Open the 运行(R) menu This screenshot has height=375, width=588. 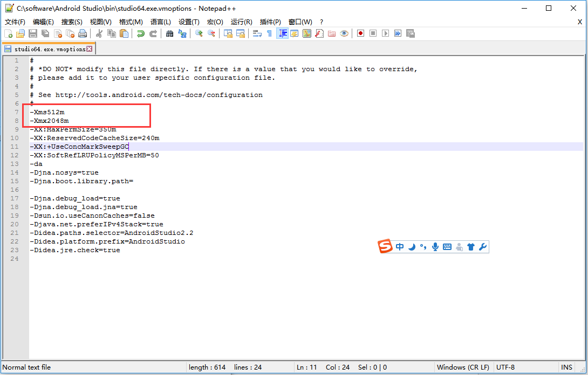click(242, 22)
